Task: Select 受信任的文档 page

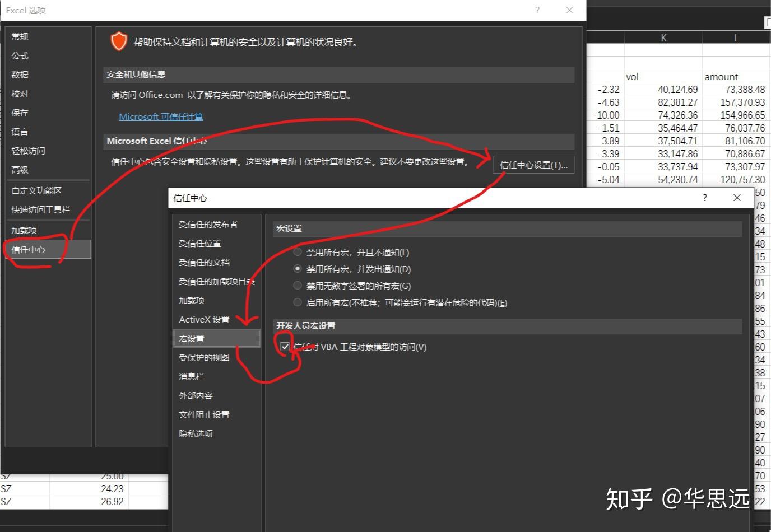Action: (204, 262)
